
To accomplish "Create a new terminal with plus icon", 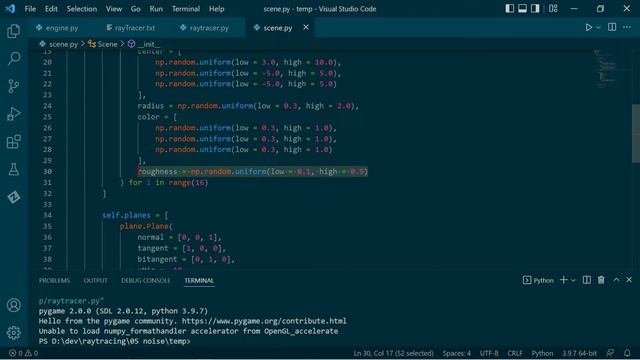I will point(564,280).
